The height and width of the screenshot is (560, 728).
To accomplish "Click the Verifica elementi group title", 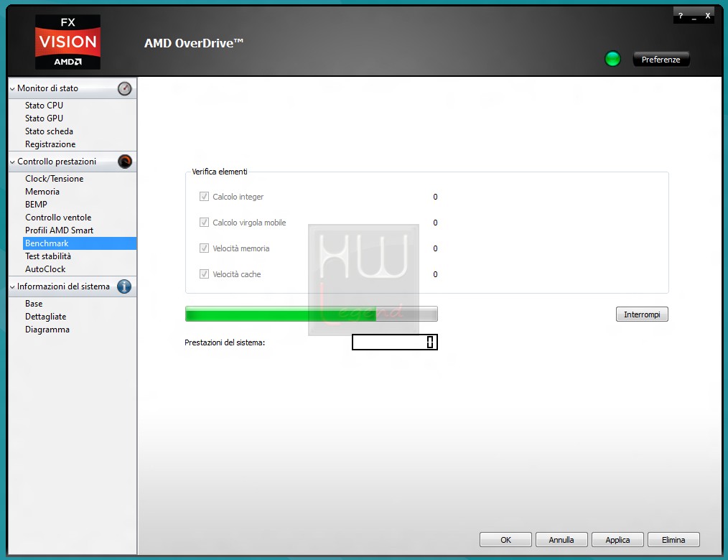I will click(x=220, y=172).
